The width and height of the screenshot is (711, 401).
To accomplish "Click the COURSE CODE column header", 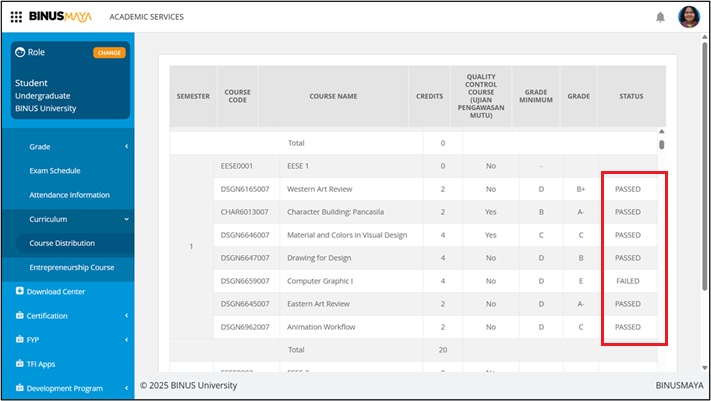I will [x=237, y=96].
